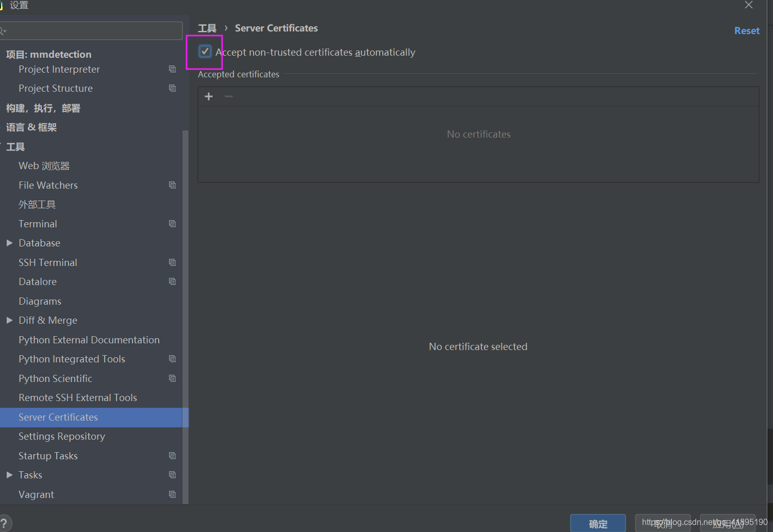
Task: Select Database in settings tree
Action: click(39, 243)
